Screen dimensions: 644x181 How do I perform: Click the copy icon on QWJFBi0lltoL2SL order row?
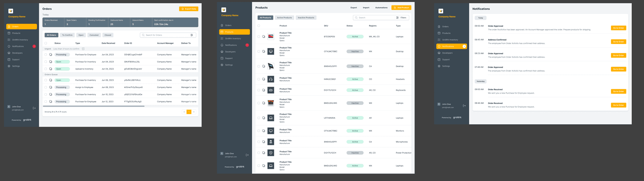(x=51, y=62)
